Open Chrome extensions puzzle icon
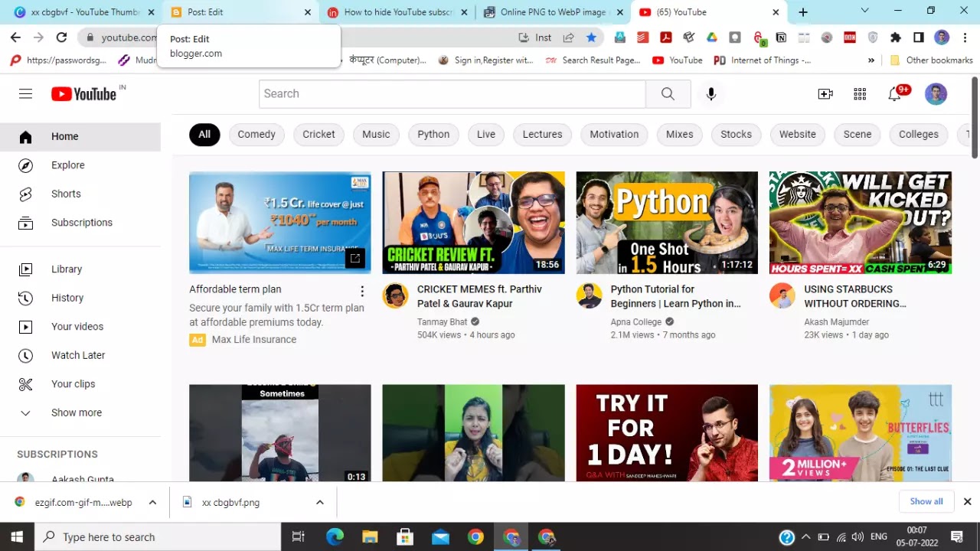The width and height of the screenshot is (980, 551). [x=895, y=37]
